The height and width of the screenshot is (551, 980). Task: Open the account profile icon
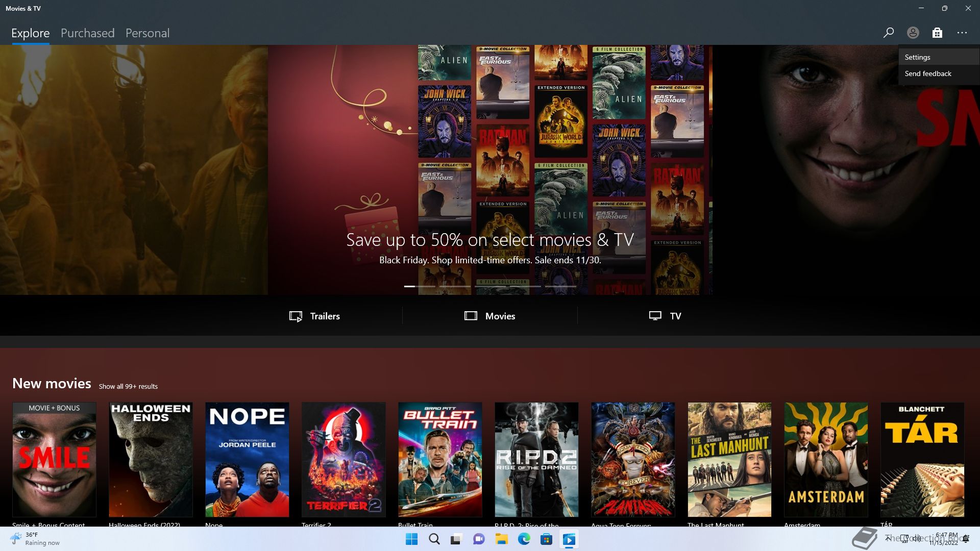click(913, 33)
